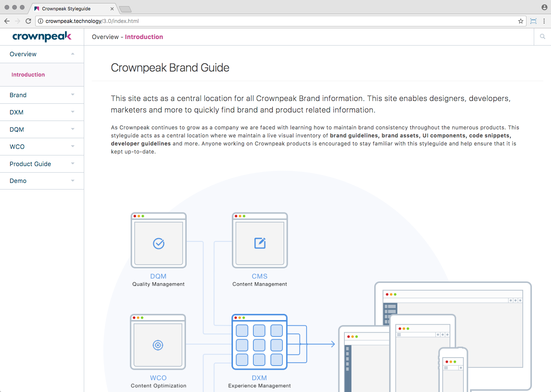The image size is (551, 392).
Task: Click the Content Optimization caption
Action: click(x=158, y=385)
